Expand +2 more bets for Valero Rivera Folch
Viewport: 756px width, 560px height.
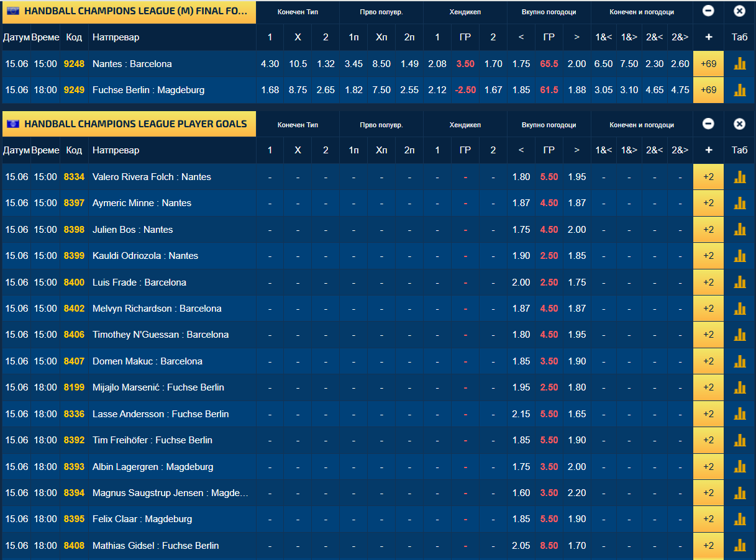point(708,177)
